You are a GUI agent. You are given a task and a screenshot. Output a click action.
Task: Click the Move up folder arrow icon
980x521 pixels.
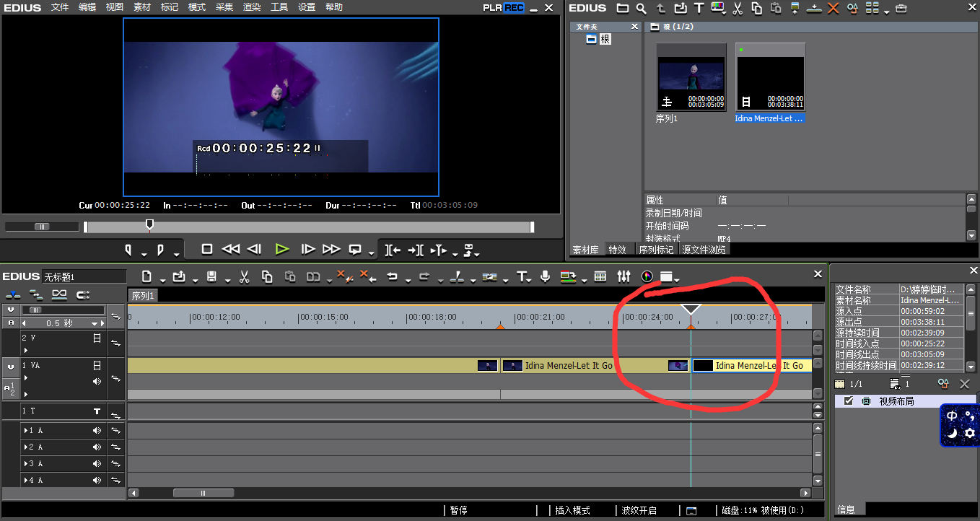[660, 9]
